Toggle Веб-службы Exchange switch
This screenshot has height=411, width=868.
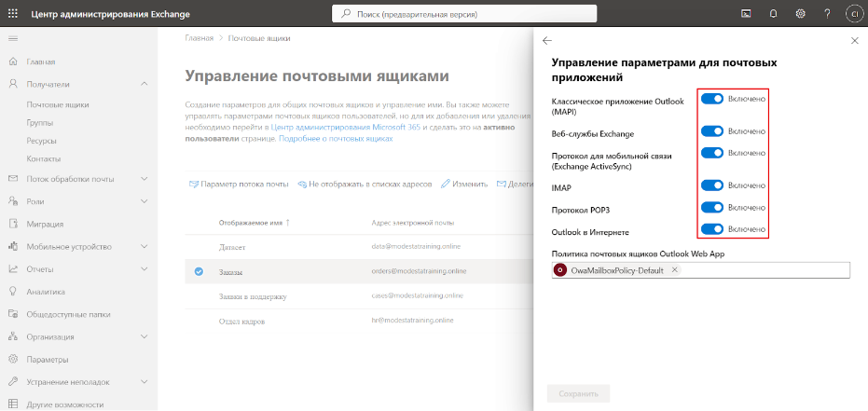(x=712, y=131)
